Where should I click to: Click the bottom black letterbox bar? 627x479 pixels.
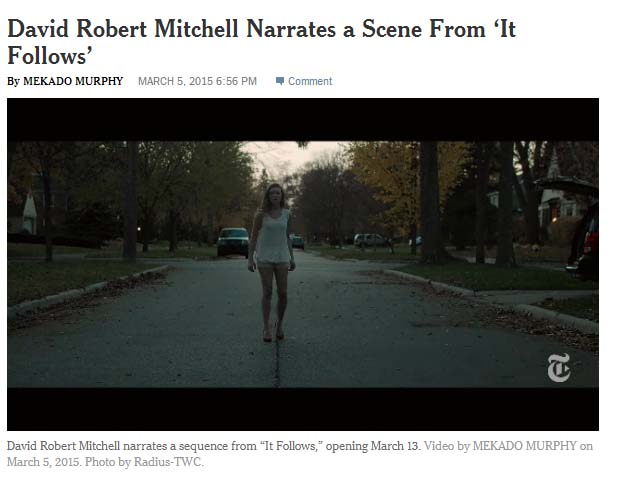coord(303,409)
